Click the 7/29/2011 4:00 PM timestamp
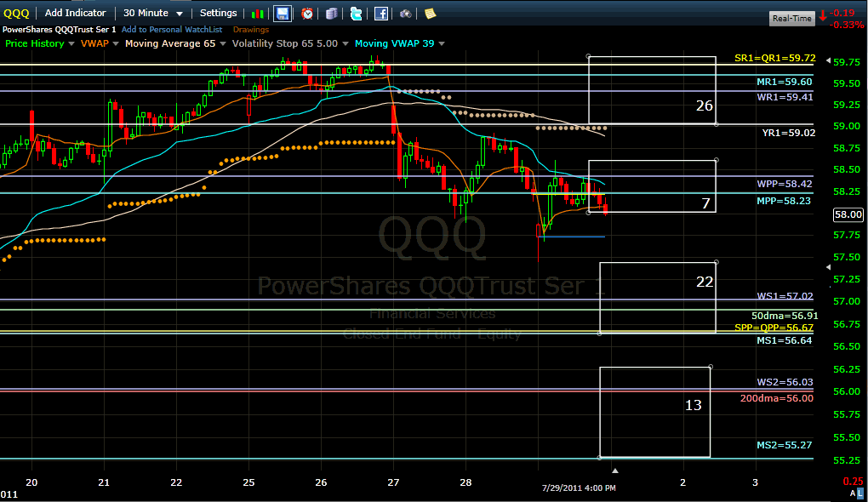This screenshot has width=868, height=502. coord(579,488)
